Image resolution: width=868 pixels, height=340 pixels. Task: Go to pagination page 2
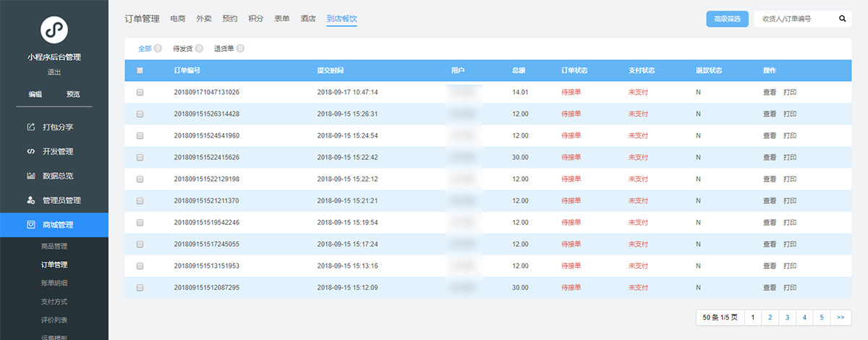770,317
